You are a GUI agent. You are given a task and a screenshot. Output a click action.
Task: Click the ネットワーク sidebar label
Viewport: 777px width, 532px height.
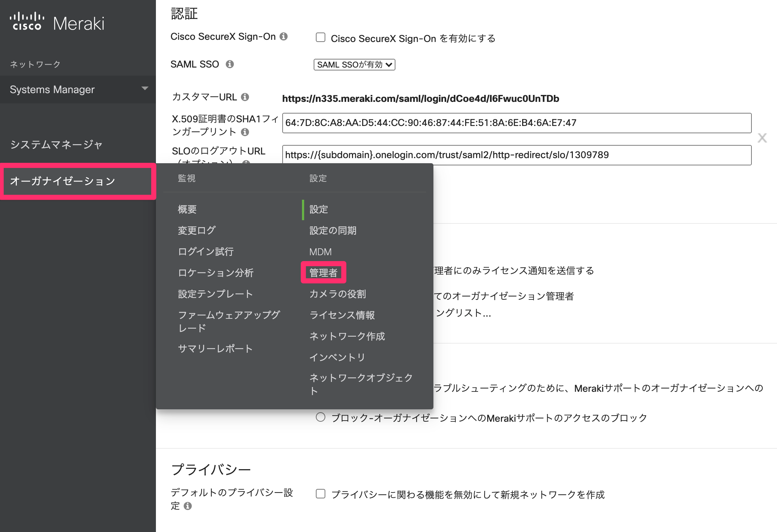[x=35, y=64]
